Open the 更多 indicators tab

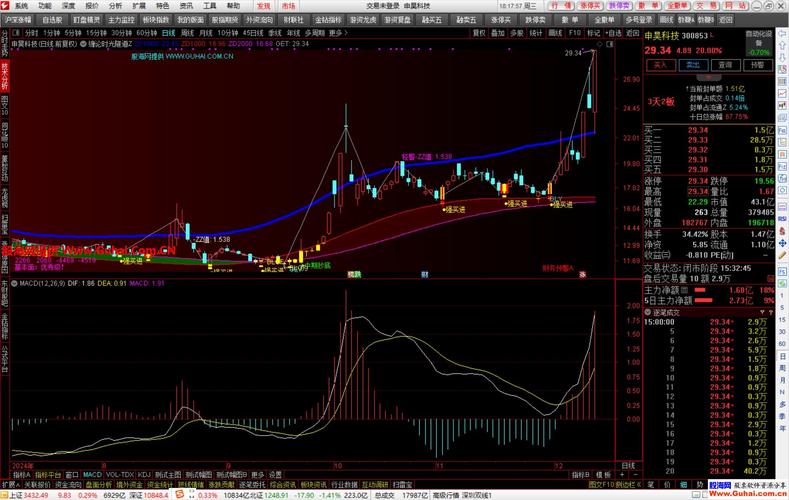click(257, 474)
